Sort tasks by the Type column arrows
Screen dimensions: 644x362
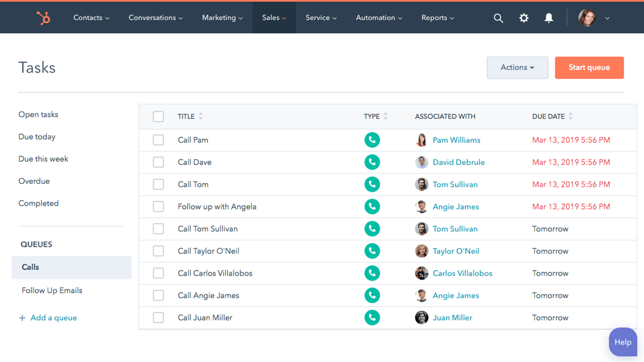coord(385,116)
